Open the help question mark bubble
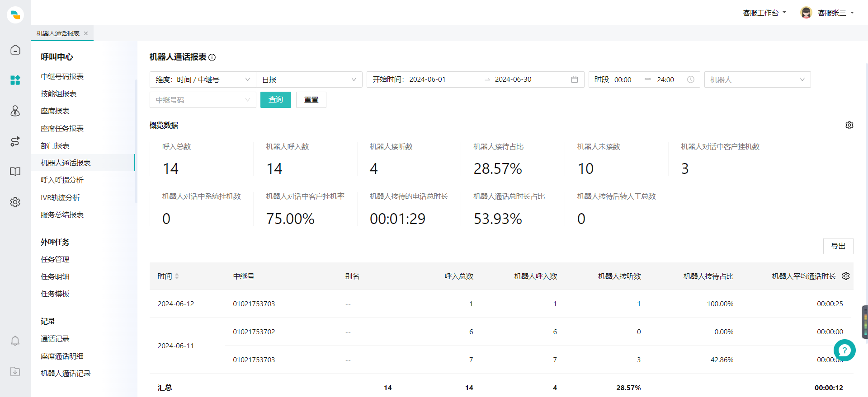868x397 pixels. point(844,350)
